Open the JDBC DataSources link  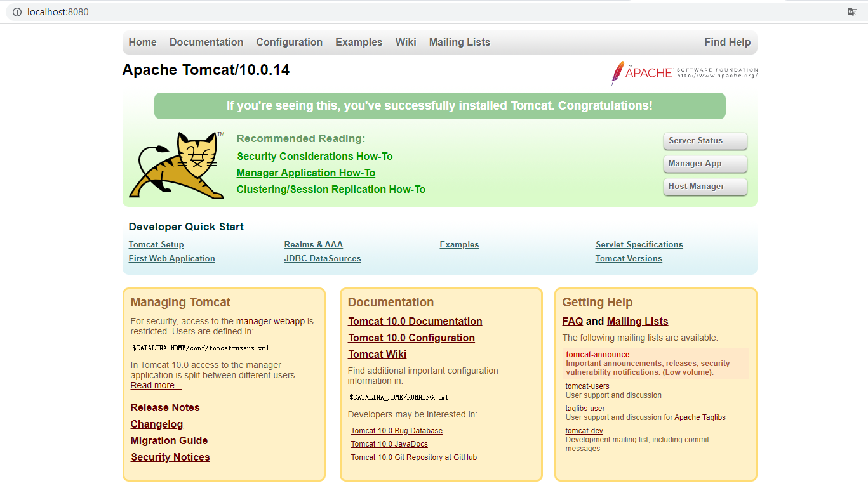click(x=323, y=259)
